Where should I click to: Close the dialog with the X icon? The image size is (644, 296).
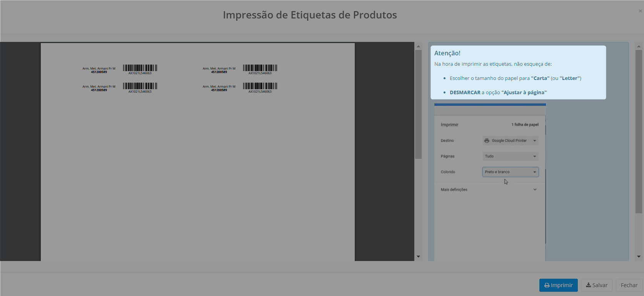(640, 11)
